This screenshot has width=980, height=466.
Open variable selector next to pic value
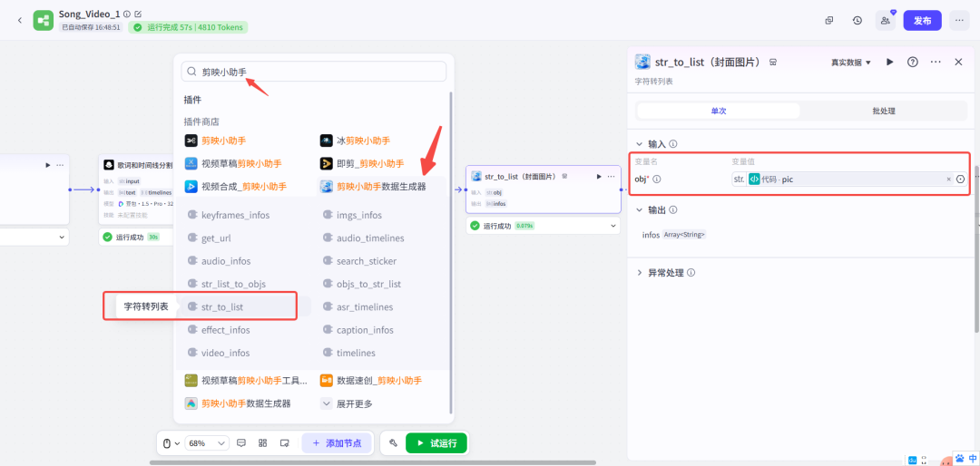pos(961,180)
